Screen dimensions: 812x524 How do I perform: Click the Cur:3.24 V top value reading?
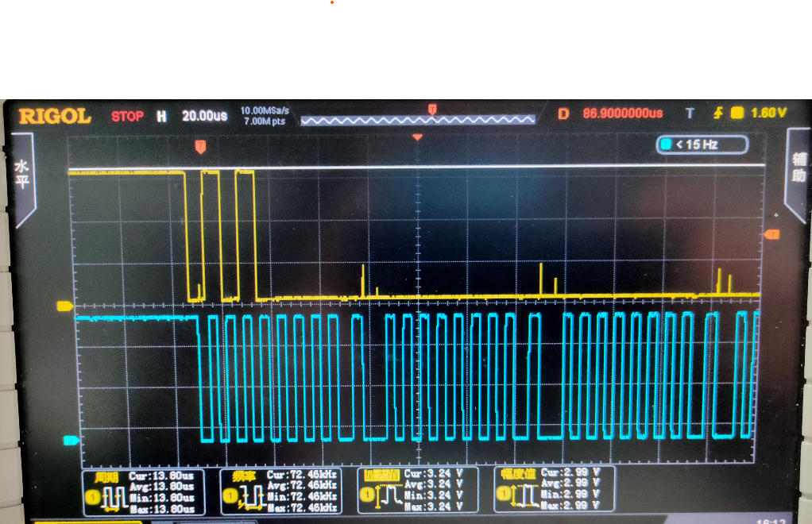pyautogui.click(x=434, y=473)
